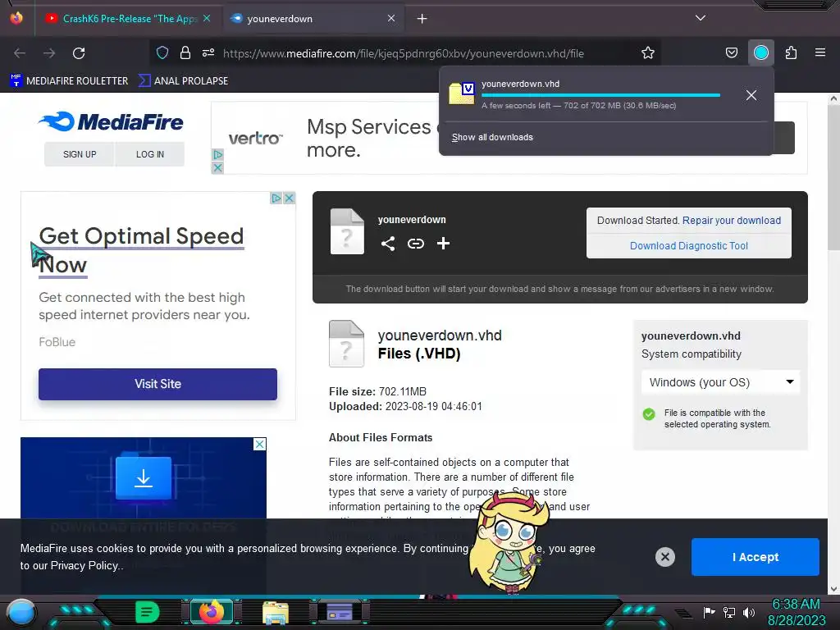
Task: Click the share icon under youneverdown
Action: [388, 244]
